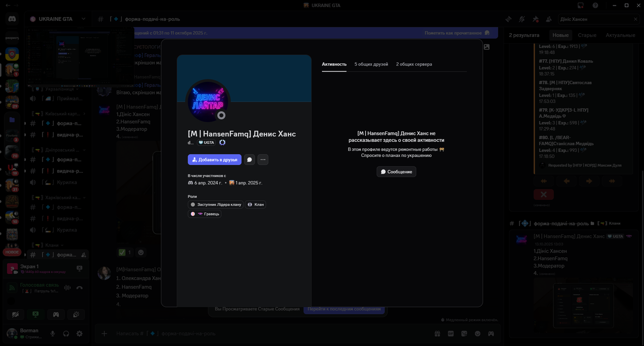Screen dimensions: 644x346
Task: Click the НОВОЕ unread indicator pill
Action: [12, 252]
